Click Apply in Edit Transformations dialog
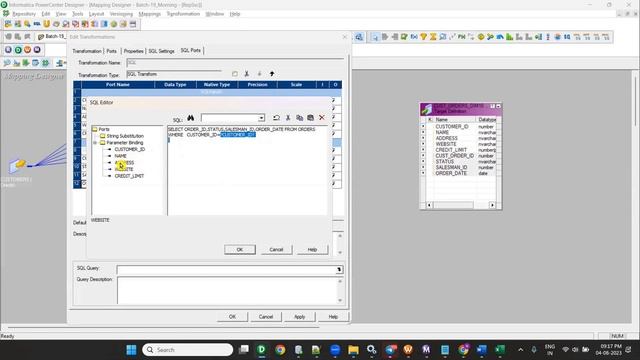 point(300,317)
